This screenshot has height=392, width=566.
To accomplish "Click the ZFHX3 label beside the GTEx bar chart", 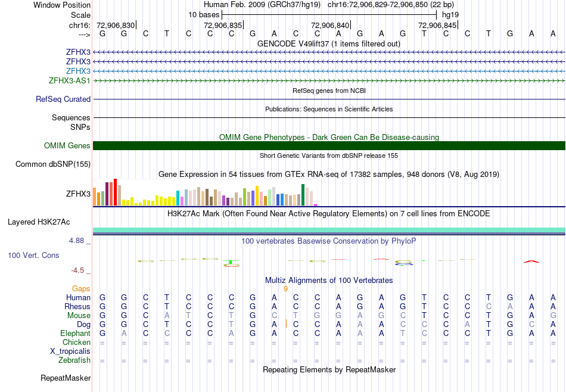I will click(78, 194).
